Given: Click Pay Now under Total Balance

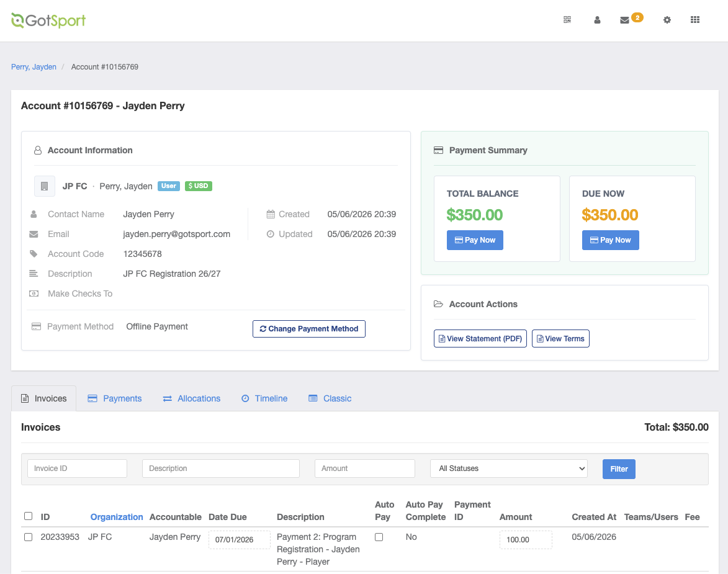Looking at the screenshot, I should (x=475, y=240).
